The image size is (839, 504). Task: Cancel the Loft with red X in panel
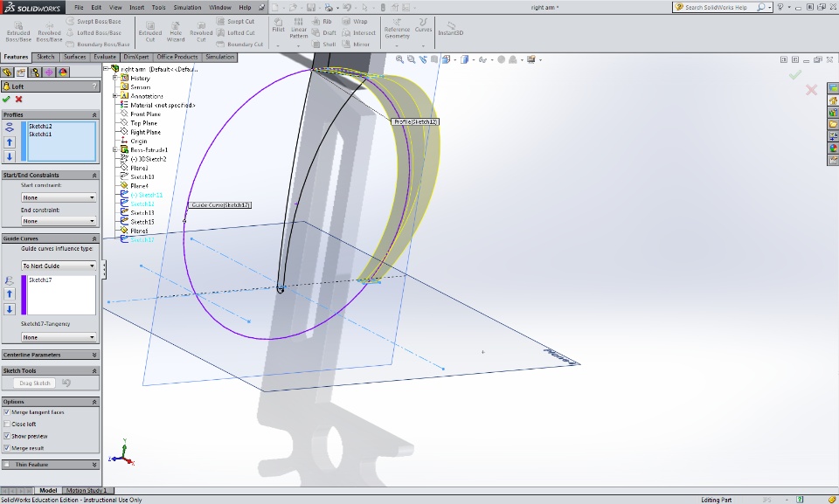pyautogui.click(x=18, y=99)
